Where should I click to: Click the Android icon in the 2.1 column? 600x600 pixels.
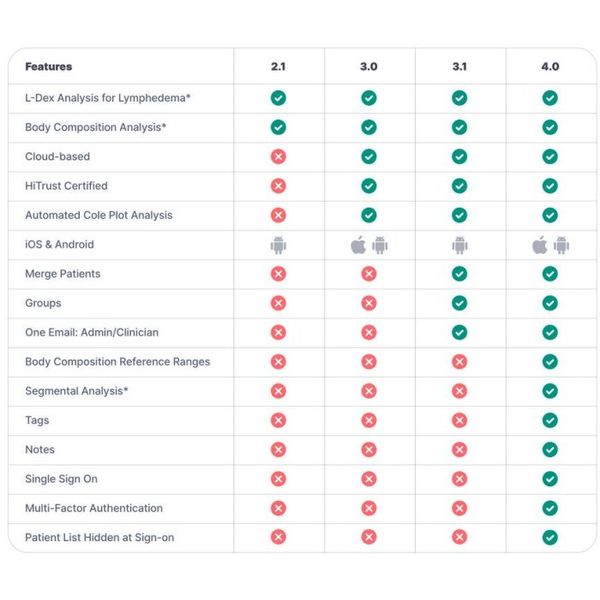point(278,245)
